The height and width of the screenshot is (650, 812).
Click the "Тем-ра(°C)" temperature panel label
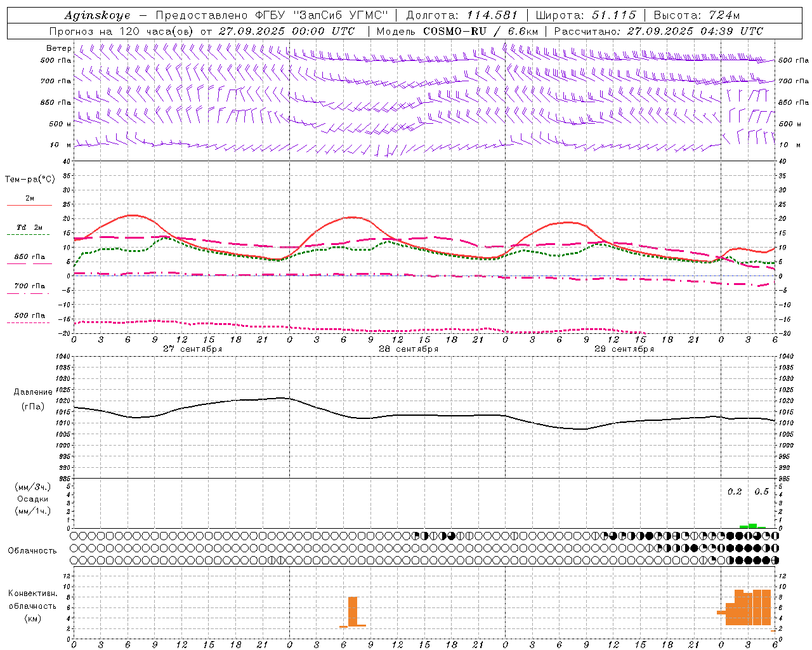tap(30, 179)
